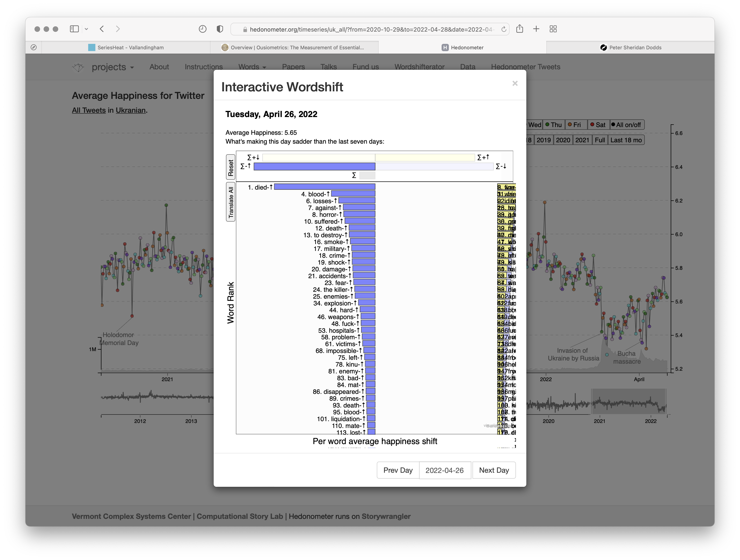Click the shaded brush on the overview timeline
The height and width of the screenshot is (560, 740).
(629, 401)
